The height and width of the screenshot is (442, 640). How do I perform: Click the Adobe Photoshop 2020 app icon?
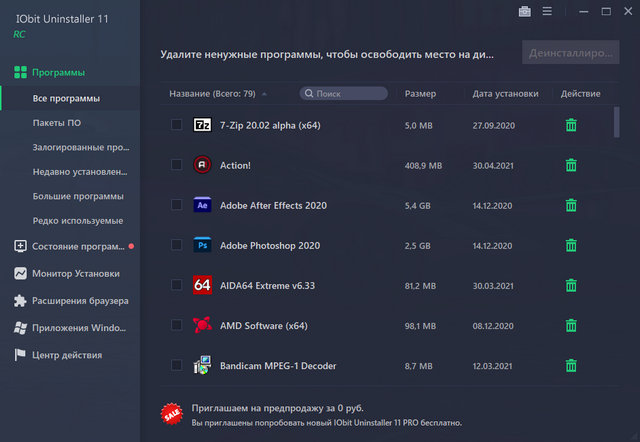202,245
